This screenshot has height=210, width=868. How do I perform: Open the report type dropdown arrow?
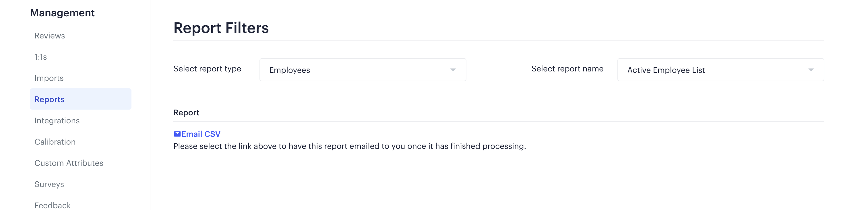click(453, 70)
